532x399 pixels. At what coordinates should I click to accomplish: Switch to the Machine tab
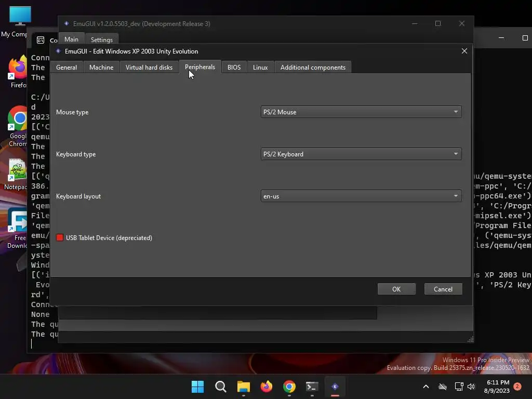[101, 67]
